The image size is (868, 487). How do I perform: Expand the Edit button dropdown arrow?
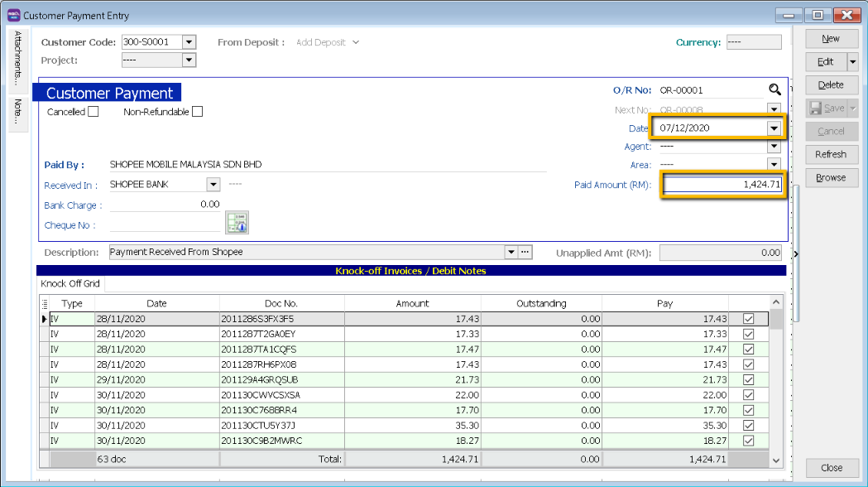pyautogui.click(x=852, y=62)
